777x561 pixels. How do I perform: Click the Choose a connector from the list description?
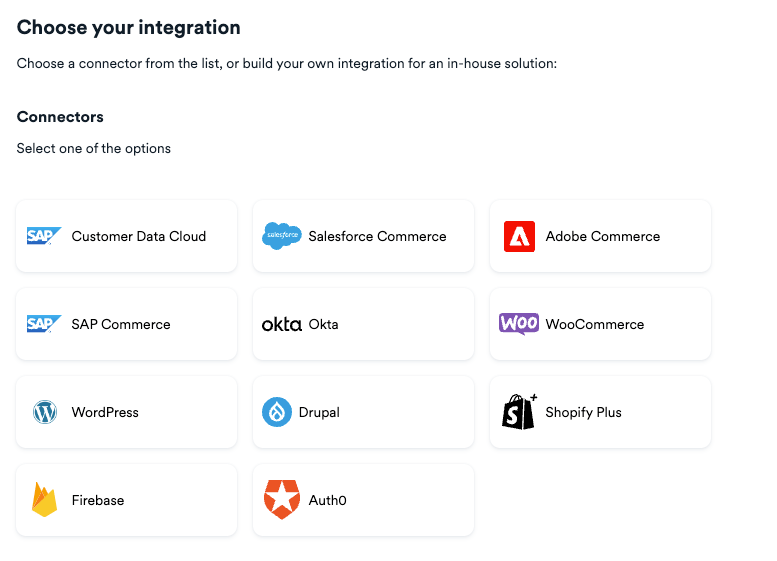[x=287, y=63]
